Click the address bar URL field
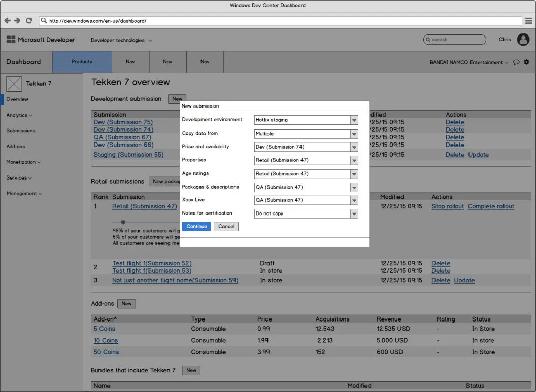This screenshot has height=392, width=536. [x=280, y=21]
